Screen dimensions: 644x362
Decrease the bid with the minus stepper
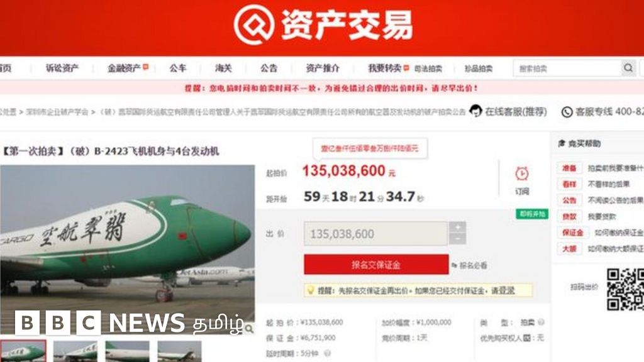tap(458, 239)
